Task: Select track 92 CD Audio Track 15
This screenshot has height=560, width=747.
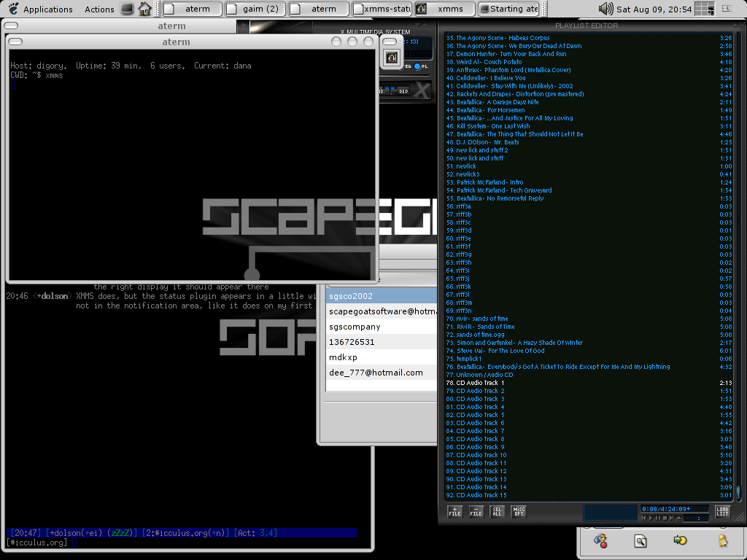Action: point(589,495)
